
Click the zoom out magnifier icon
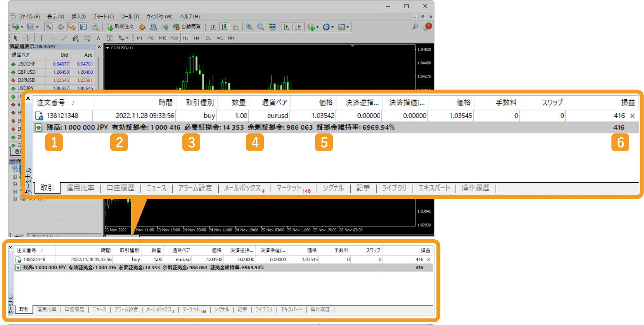point(261,27)
